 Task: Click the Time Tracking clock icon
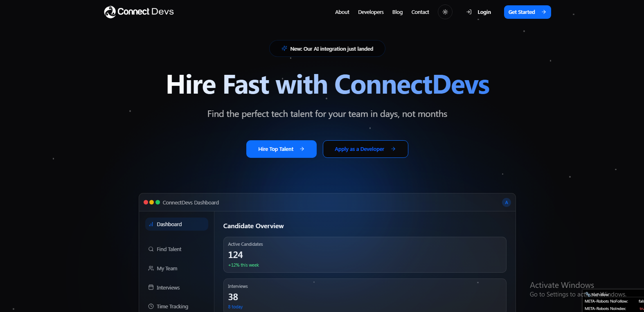[x=151, y=307]
